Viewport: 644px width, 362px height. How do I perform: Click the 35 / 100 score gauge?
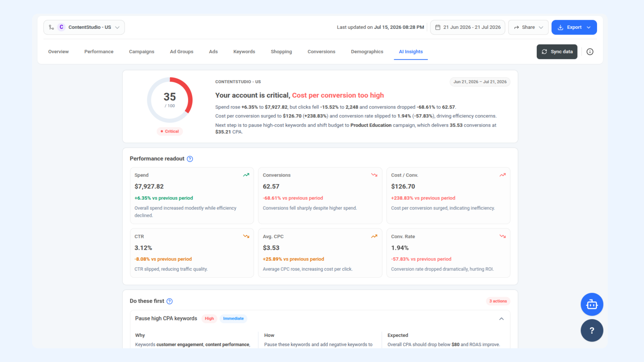tap(170, 100)
